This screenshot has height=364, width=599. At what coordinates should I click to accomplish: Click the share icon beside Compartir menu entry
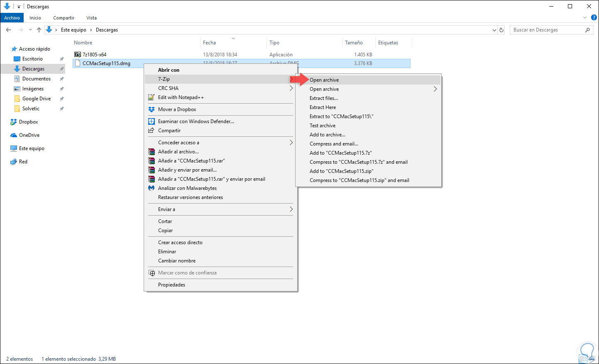(x=152, y=131)
